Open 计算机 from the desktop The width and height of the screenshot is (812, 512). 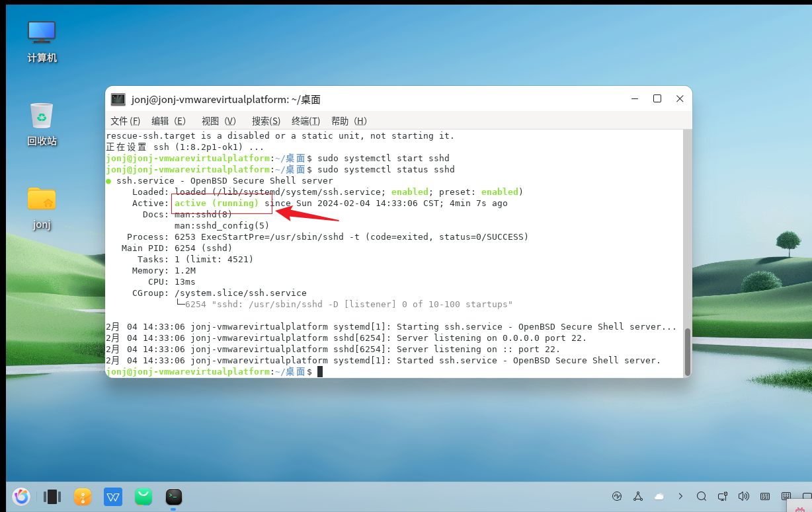41,40
